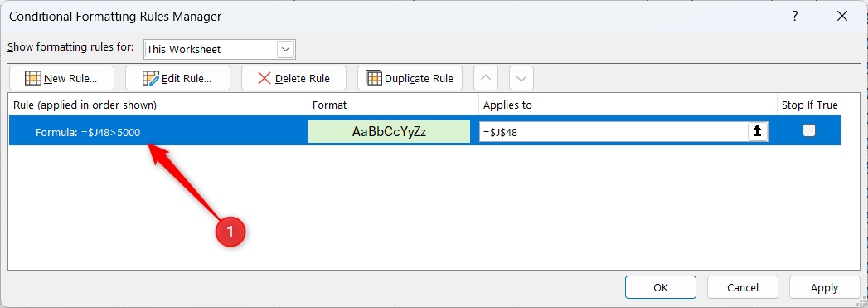Close the Conditional Formatting Rules Manager
Screen dimensions: 868x308
click(842, 16)
